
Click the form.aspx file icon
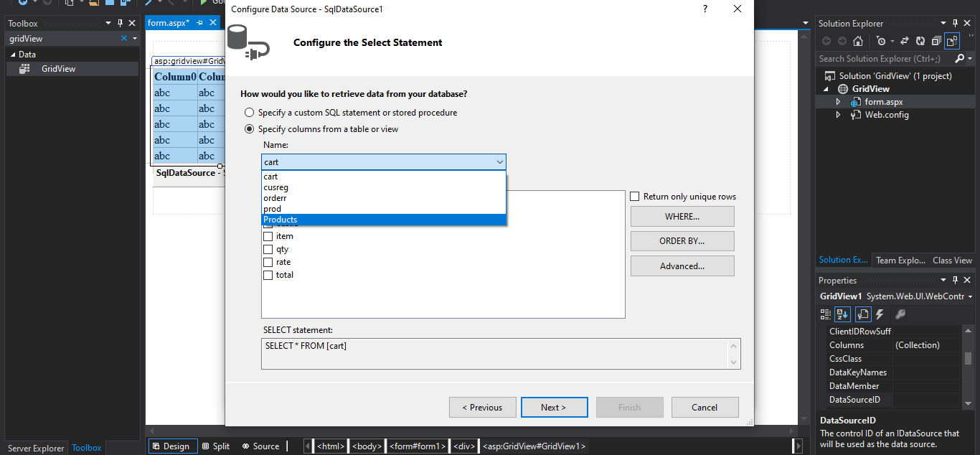[x=856, y=102]
